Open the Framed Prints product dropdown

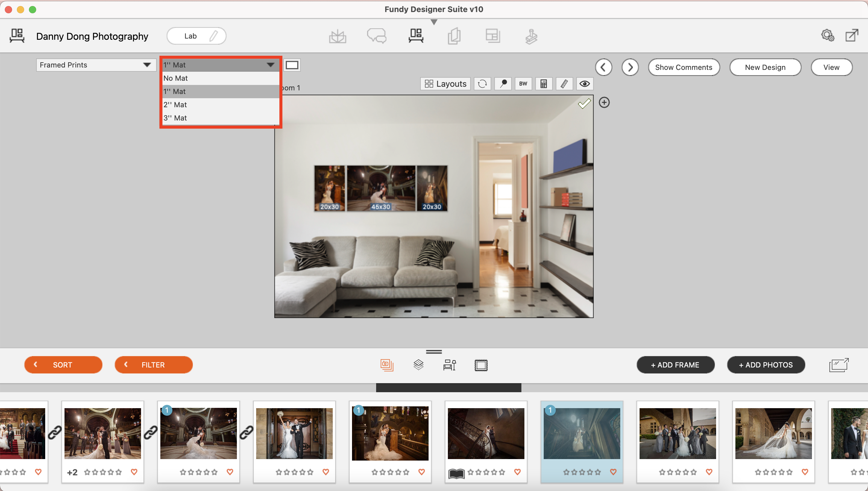(95, 64)
